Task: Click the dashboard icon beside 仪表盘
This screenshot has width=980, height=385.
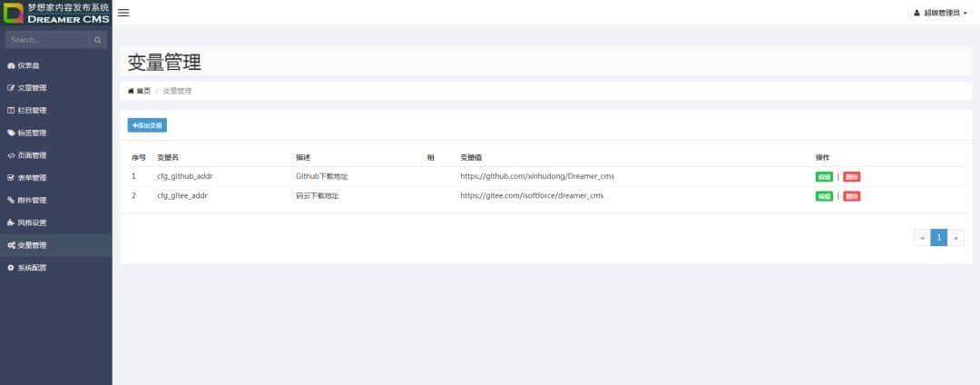Action: (x=11, y=65)
